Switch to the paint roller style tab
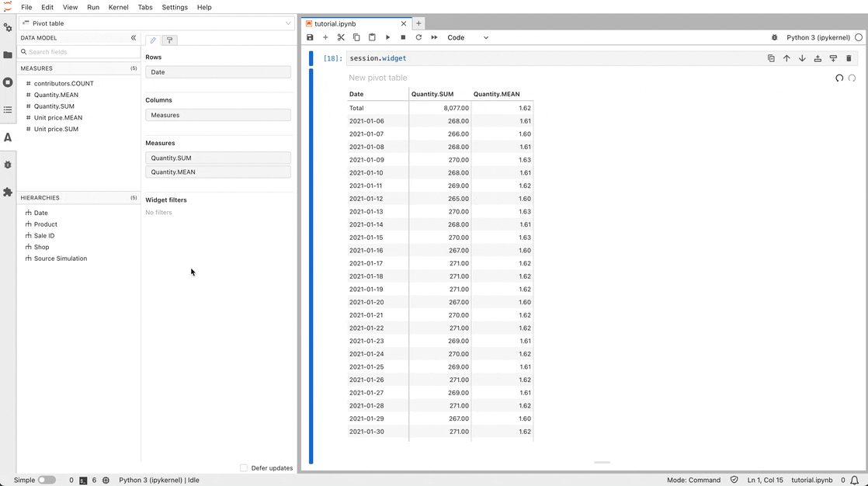This screenshot has height=486, width=868. pos(169,40)
